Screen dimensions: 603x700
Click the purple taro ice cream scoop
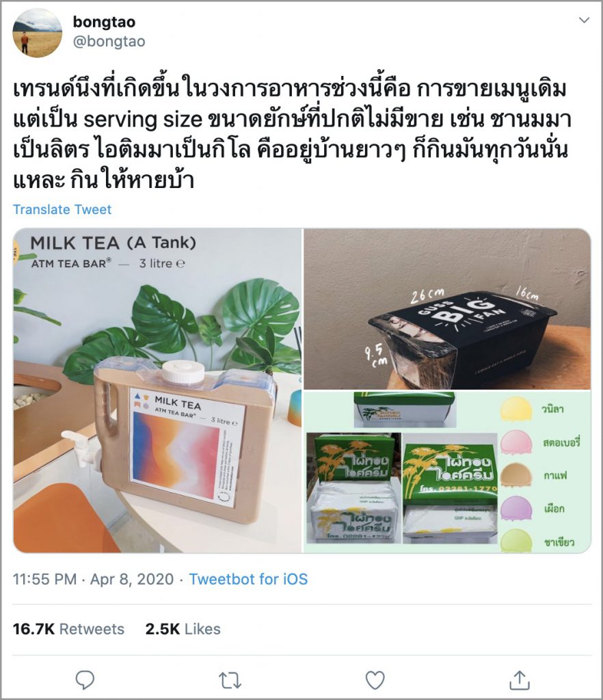click(516, 509)
